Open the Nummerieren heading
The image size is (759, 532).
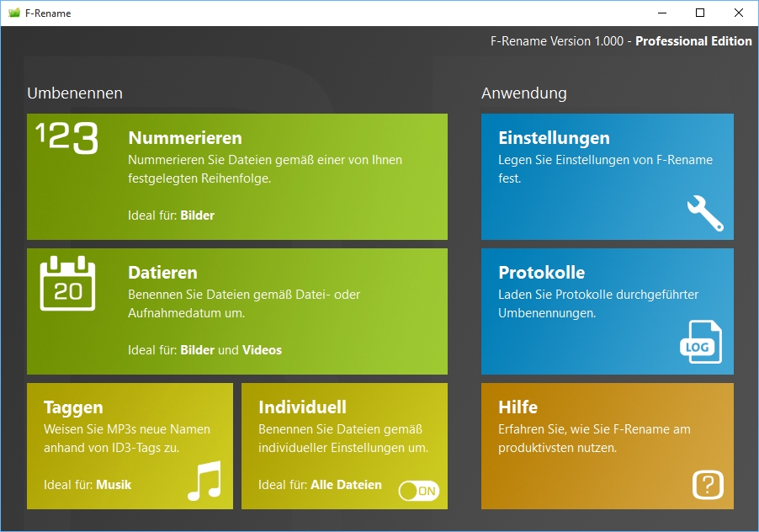tap(185, 138)
